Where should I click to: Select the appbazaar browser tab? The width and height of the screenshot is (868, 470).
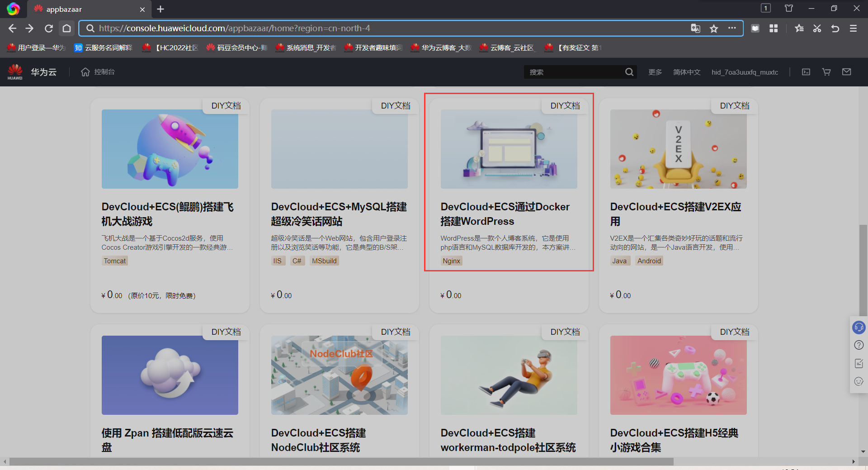tap(90, 9)
